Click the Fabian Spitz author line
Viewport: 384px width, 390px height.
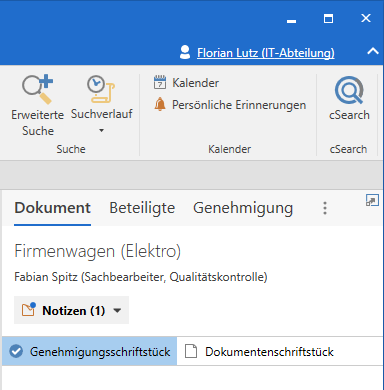coord(141,277)
